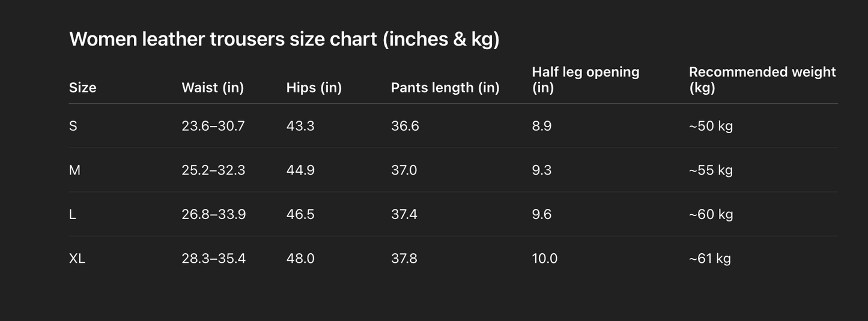This screenshot has height=321, width=868.
Task: Select the 46.5 hips value
Action: (300, 214)
